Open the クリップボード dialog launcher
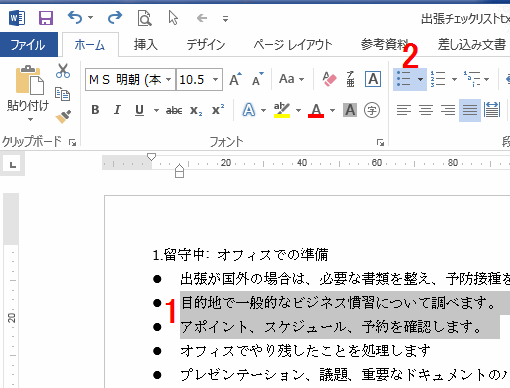This screenshot has width=510, height=388. [72, 143]
